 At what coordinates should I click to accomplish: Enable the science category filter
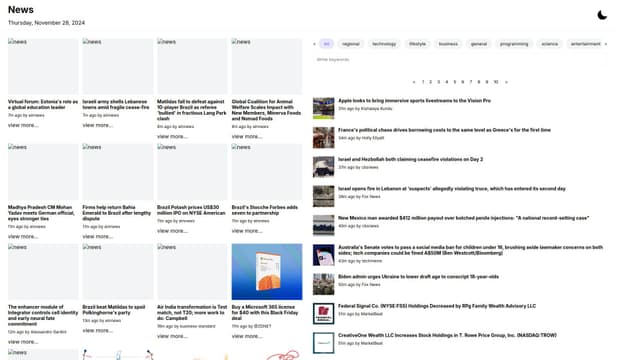pos(549,44)
